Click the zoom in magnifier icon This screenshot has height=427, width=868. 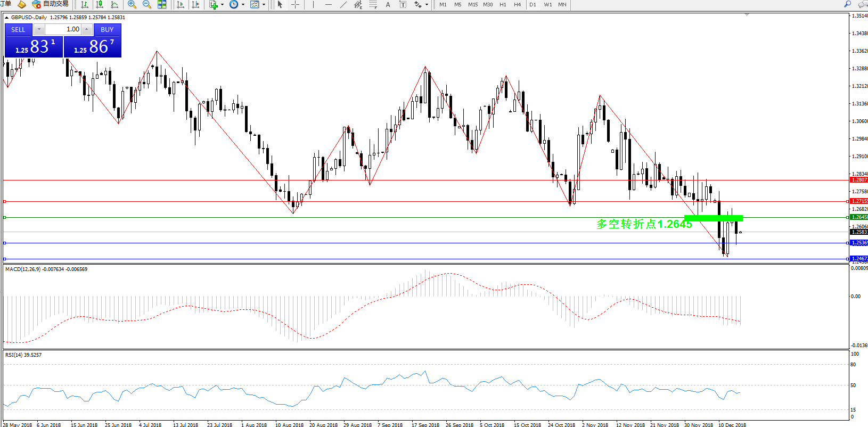point(132,5)
